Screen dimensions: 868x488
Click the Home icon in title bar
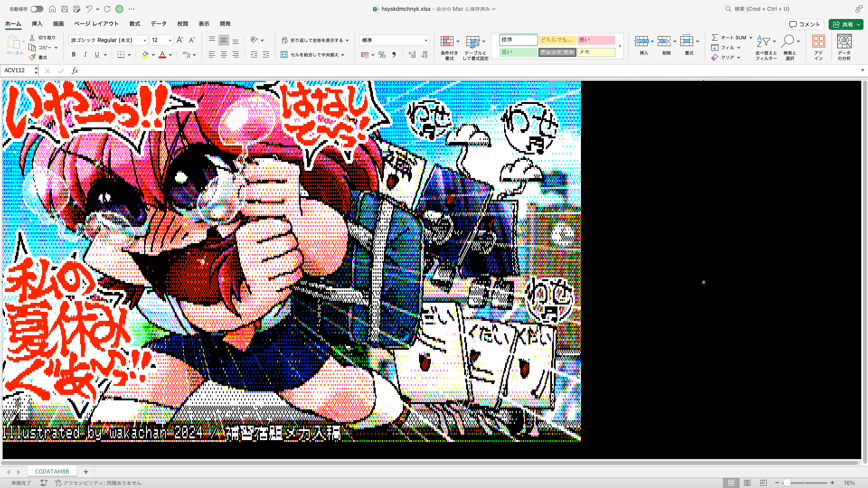coord(52,9)
